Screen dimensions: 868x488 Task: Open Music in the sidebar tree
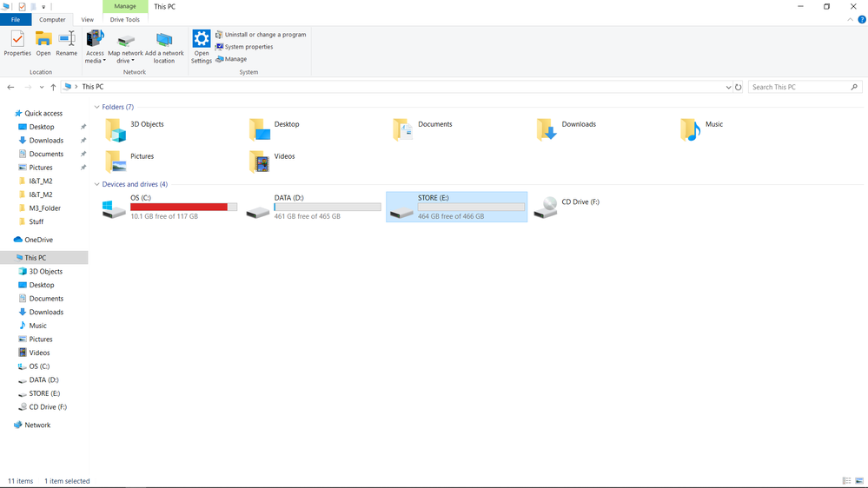[33, 326]
